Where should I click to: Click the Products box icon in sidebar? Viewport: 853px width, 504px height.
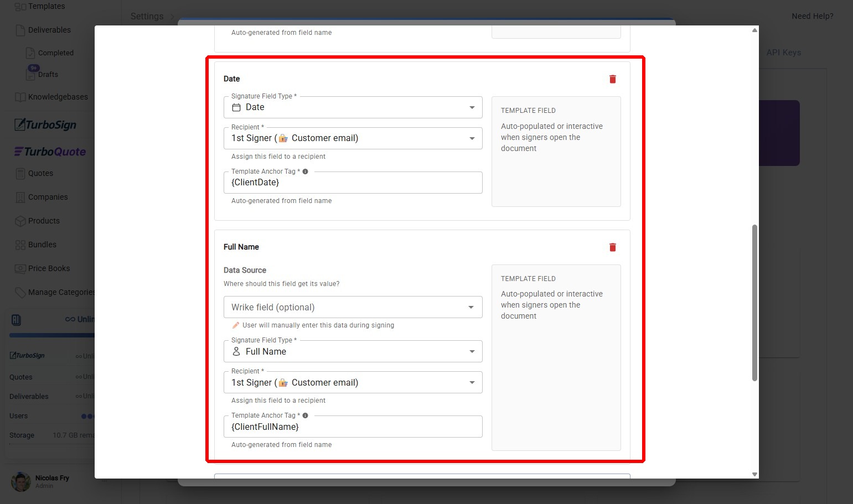(x=20, y=221)
